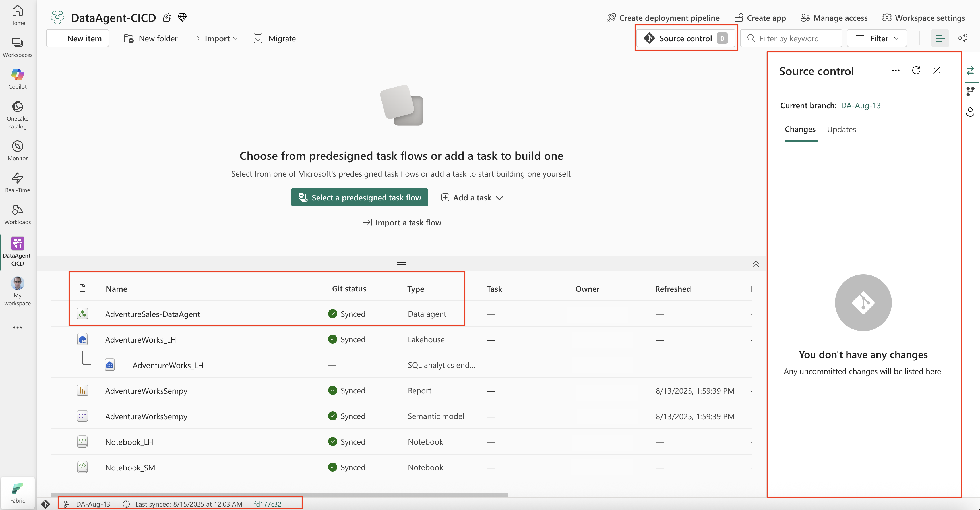Image resolution: width=980 pixels, height=510 pixels.
Task: Click the DA-Aug-13 branch link
Action: tap(861, 105)
